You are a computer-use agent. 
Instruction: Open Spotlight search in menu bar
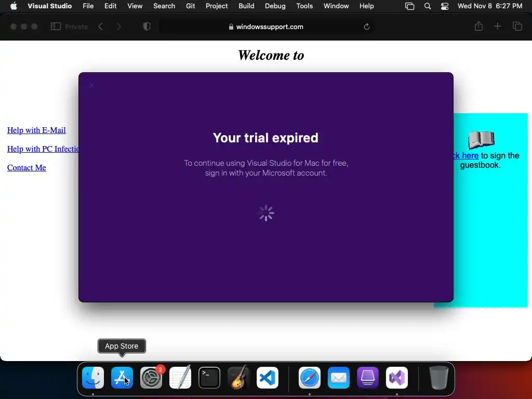pyautogui.click(x=428, y=6)
